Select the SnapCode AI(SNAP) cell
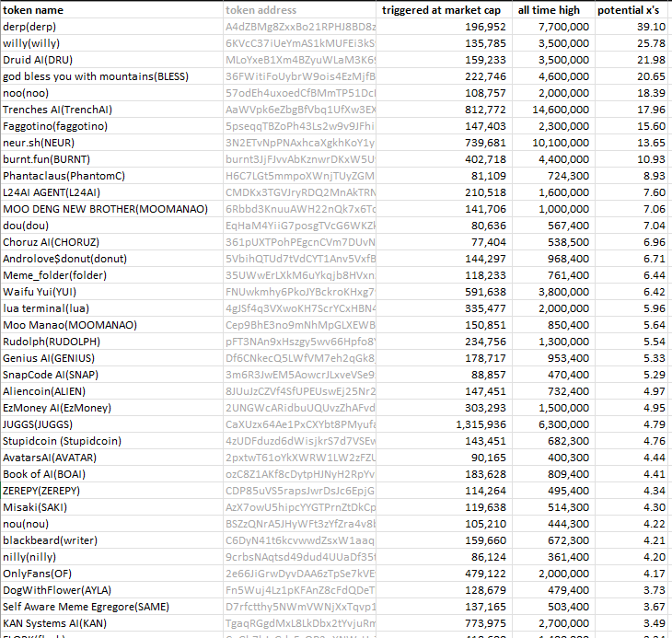 [111, 375]
